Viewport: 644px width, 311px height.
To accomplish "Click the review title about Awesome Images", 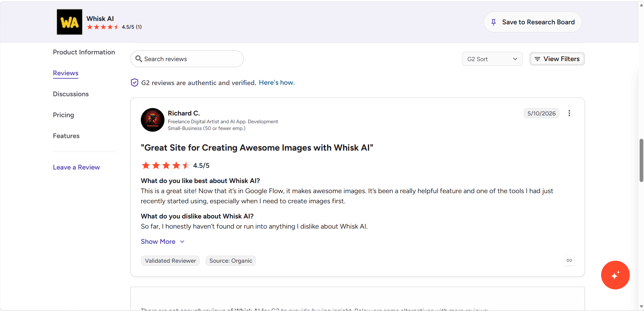I will [x=257, y=148].
